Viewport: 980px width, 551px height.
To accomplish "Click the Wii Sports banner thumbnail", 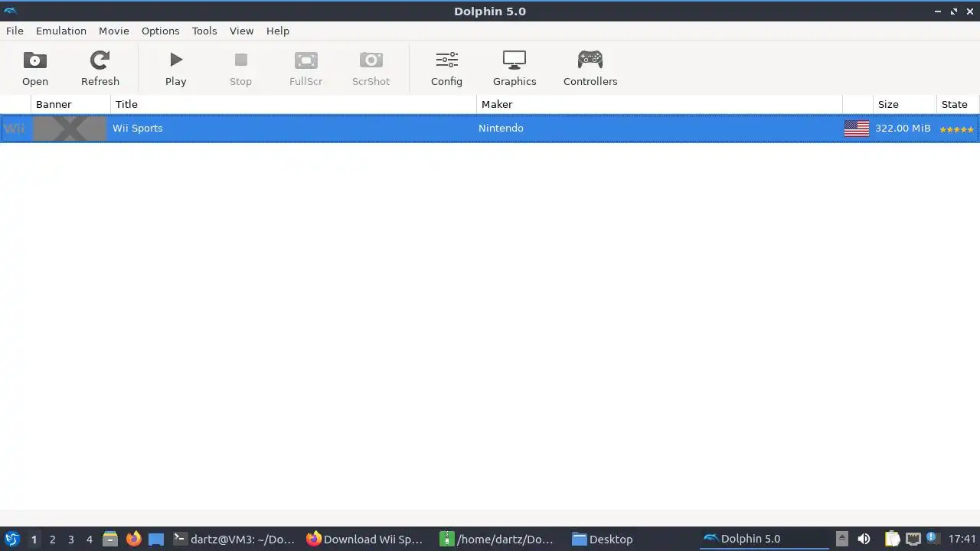I will click(70, 129).
